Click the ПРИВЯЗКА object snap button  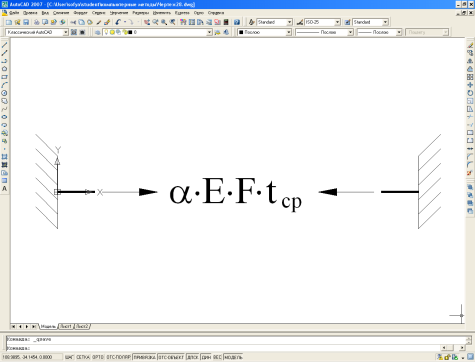click(x=145, y=357)
